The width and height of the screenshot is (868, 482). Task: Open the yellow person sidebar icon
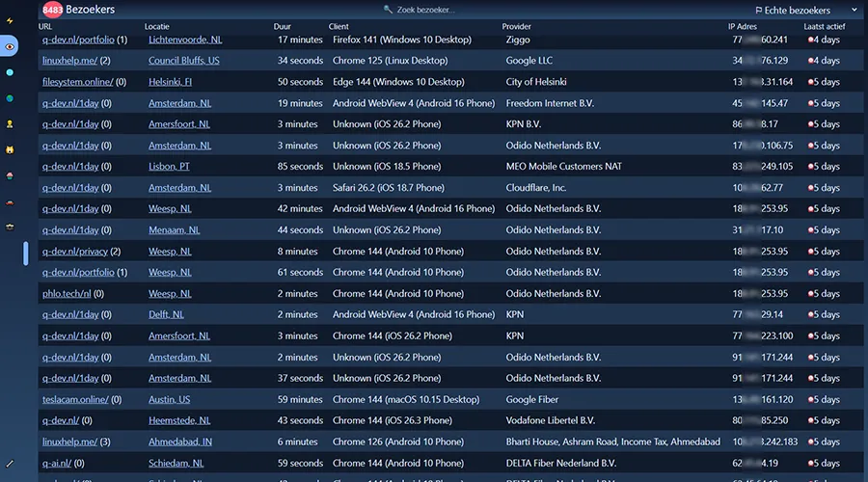(x=10, y=124)
